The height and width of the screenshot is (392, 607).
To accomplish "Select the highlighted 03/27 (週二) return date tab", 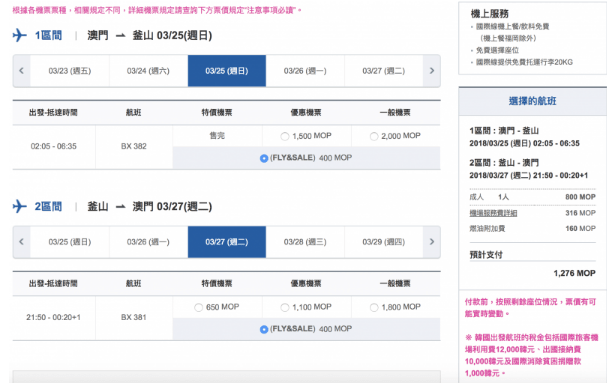I will tap(227, 242).
